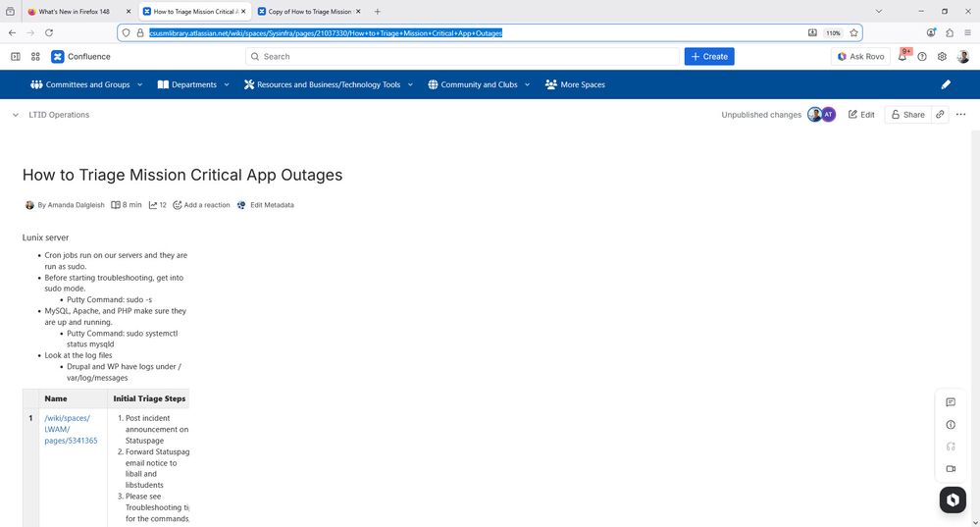This screenshot has width=980, height=527.
Task: Close the What's New in Firefox tab
Action: (x=129, y=11)
